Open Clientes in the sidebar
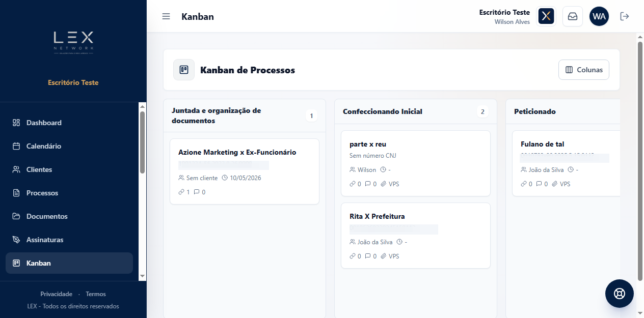 (69, 169)
